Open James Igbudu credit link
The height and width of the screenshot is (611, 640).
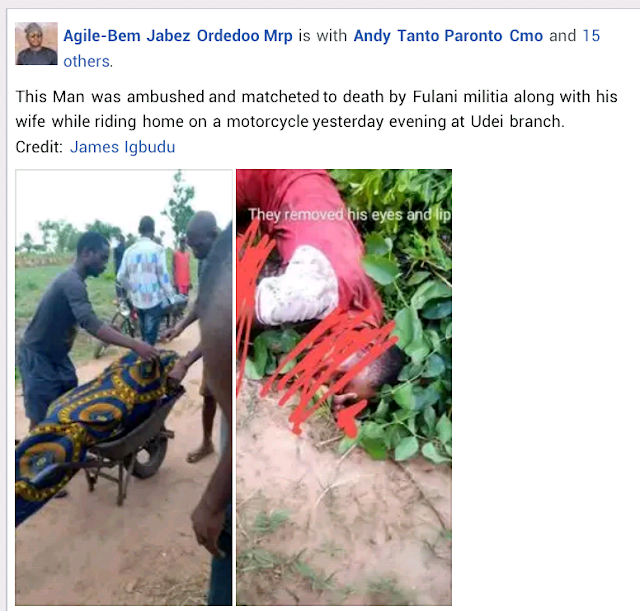[122, 147]
